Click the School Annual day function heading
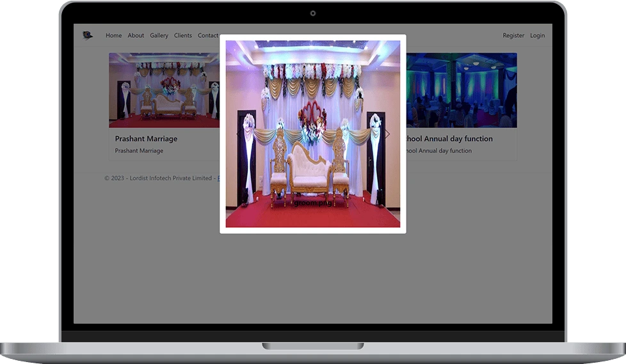The image size is (626, 364). 449,139
